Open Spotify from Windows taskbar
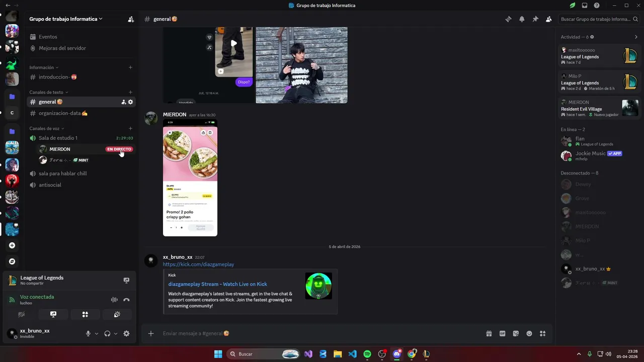 click(367, 354)
